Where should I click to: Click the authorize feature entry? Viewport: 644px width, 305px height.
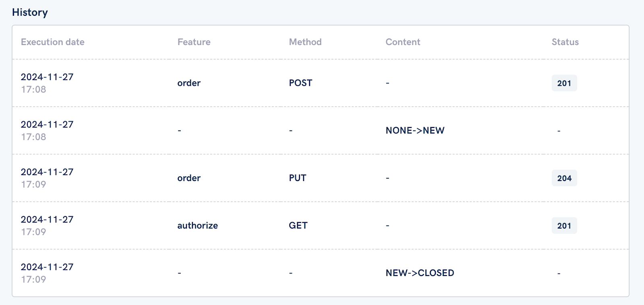click(198, 225)
